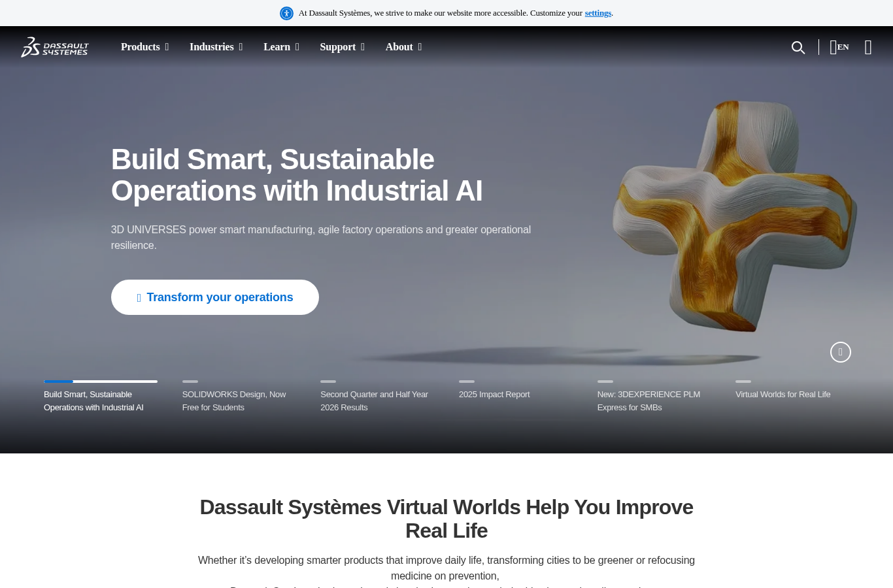Viewport: 893px width, 588px height.
Task: Select the Build Smart, Sustainable Operations slide
Action: coord(101,397)
